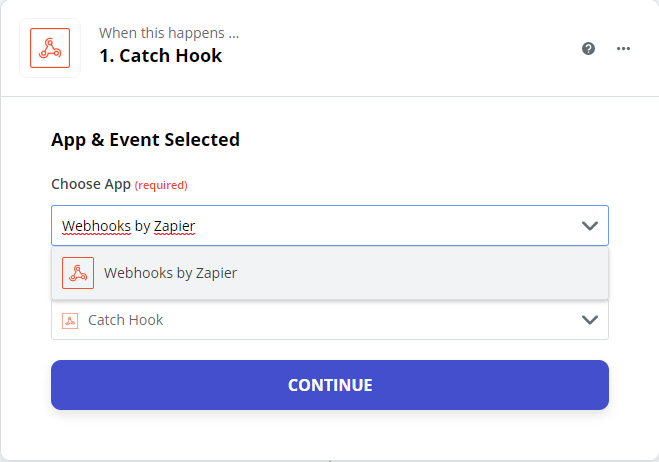Click the Catch Hook text in event field
659x462 pixels.
pyautogui.click(x=125, y=320)
